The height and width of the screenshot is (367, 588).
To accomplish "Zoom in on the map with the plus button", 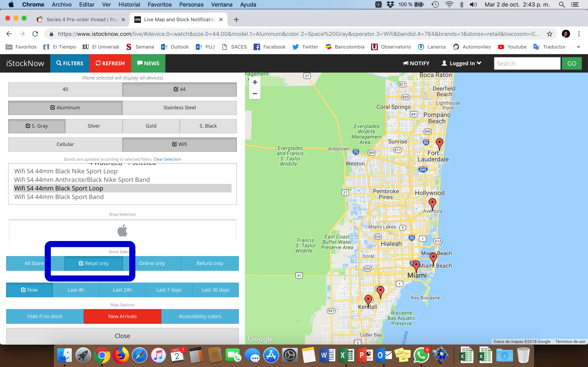I will pos(255,82).
